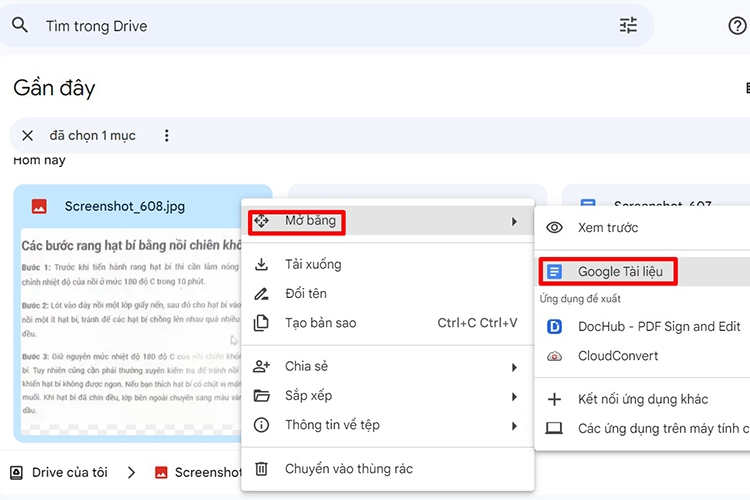750x500 pixels.
Task: Click the "đã chọn 1 mục" label
Action: (x=92, y=135)
